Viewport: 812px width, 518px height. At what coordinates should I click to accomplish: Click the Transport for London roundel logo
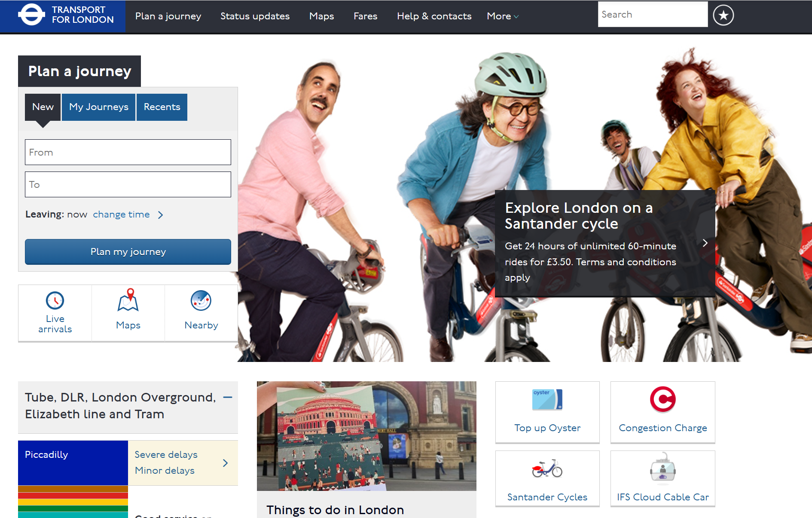point(31,15)
